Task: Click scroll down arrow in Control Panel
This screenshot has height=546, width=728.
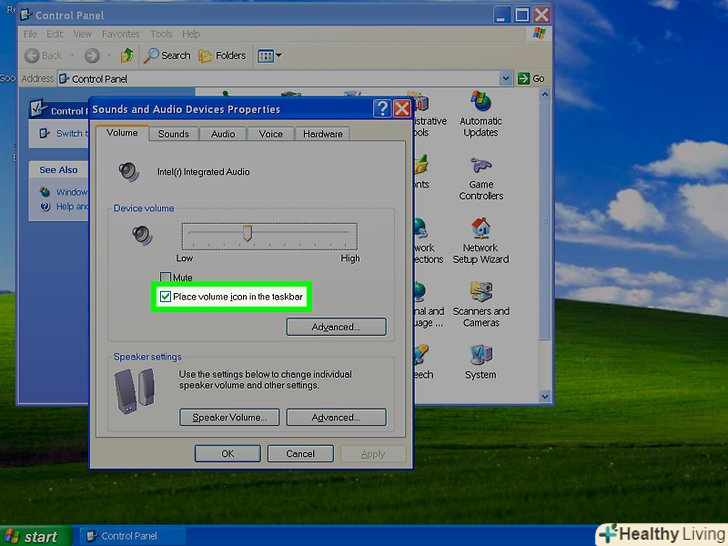Action: click(545, 396)
